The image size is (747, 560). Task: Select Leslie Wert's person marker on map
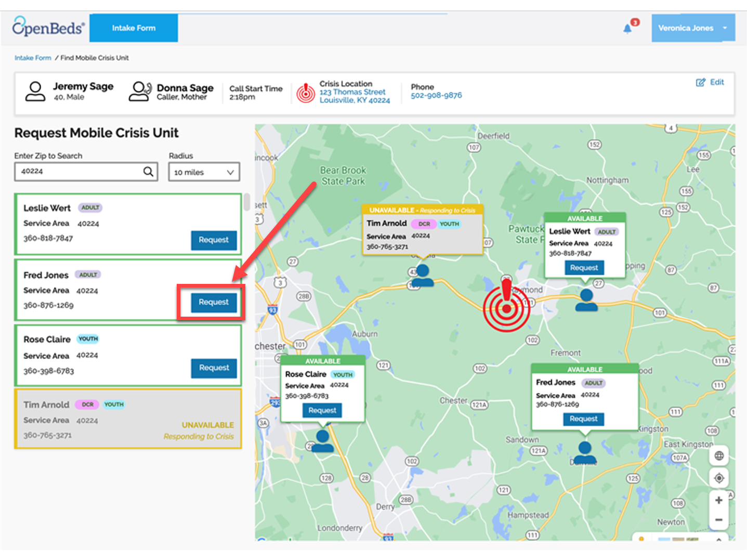click(x=586, y=300)
